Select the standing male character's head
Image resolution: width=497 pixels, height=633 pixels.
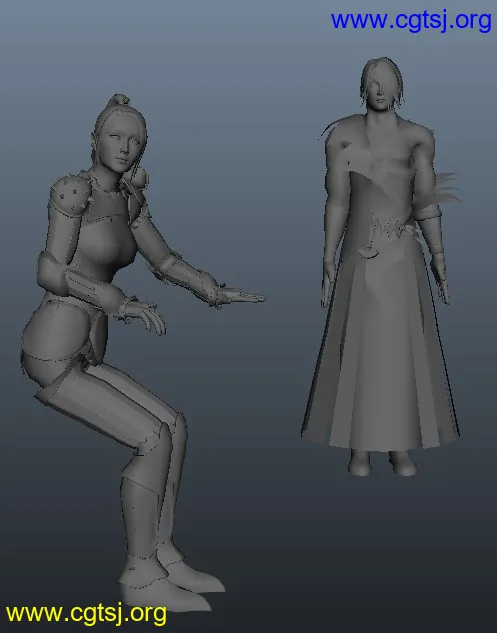coord(382,86)
